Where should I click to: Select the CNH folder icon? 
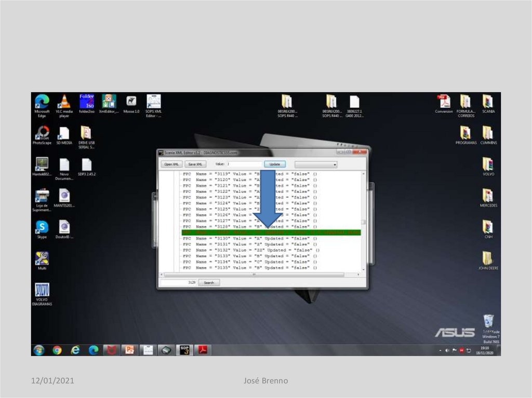tap(488, 227)
